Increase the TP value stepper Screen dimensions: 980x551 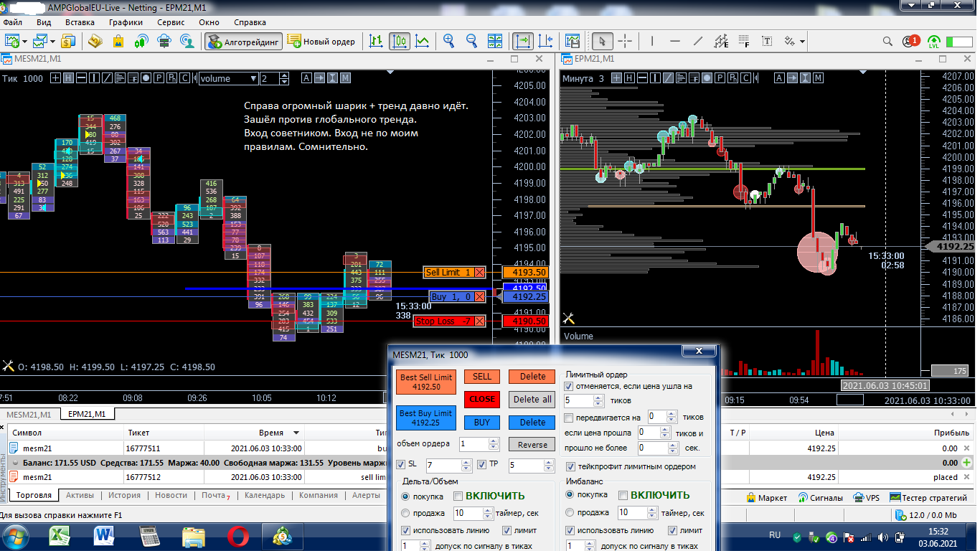click(548, 463)
